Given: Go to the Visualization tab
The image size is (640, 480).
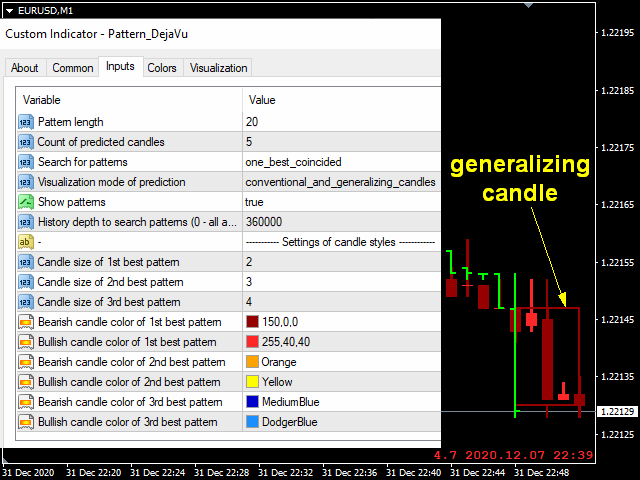Looking at the screenshot, I should point(218,68).
